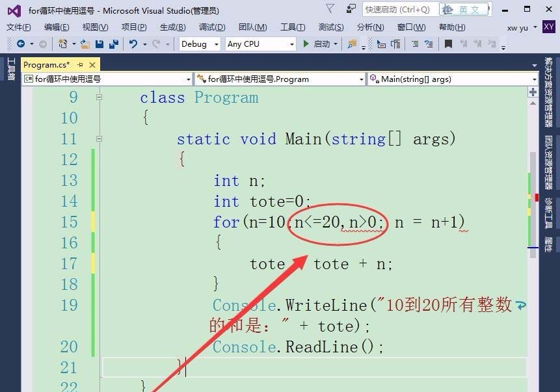Screen dimensions: 560x392
Task: Click the Send Feedback person icon
Action: point(351,8)
